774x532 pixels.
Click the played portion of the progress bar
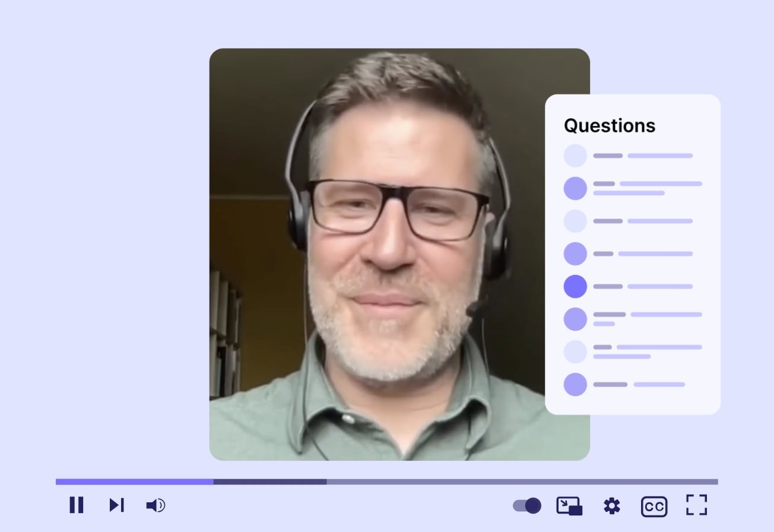pyautogui.click(x=134, y=482)
